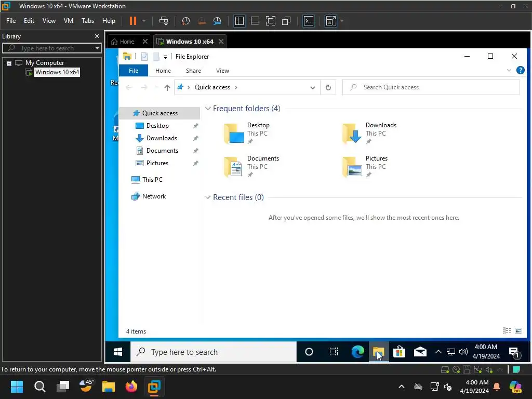Open the VM menu
The width and height of the screenshot is (532, 399).
tap(69, 21)
